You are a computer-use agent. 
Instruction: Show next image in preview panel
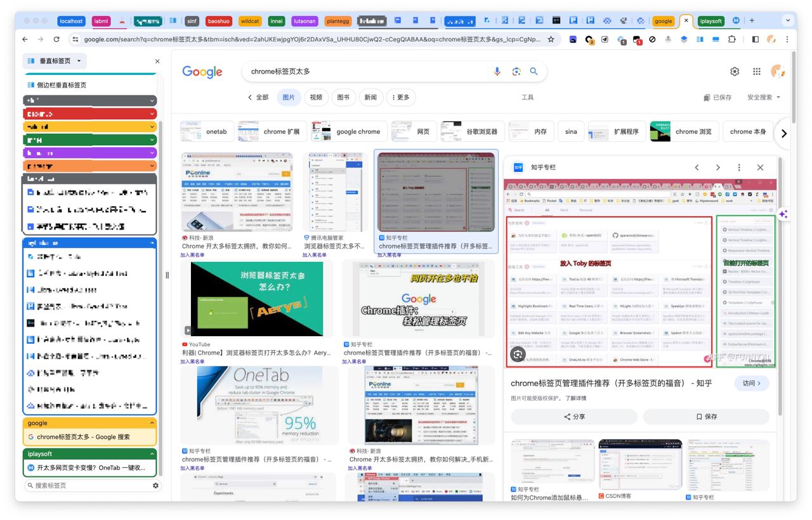click(x=717, y=167)
